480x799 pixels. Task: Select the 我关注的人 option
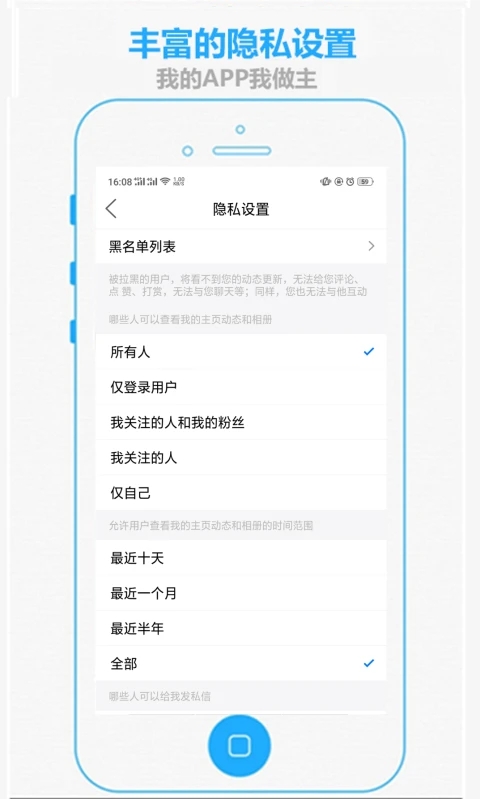coord(241,458)
